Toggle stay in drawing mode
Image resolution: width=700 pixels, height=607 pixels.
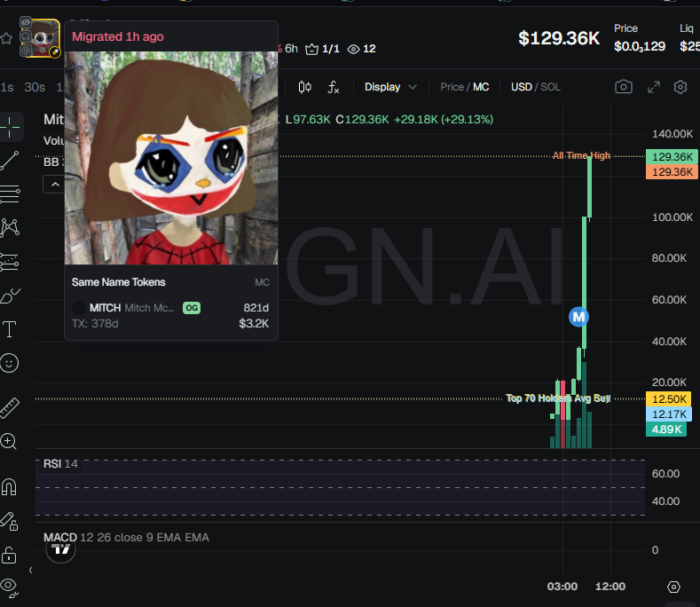click(x=9, y=521)
